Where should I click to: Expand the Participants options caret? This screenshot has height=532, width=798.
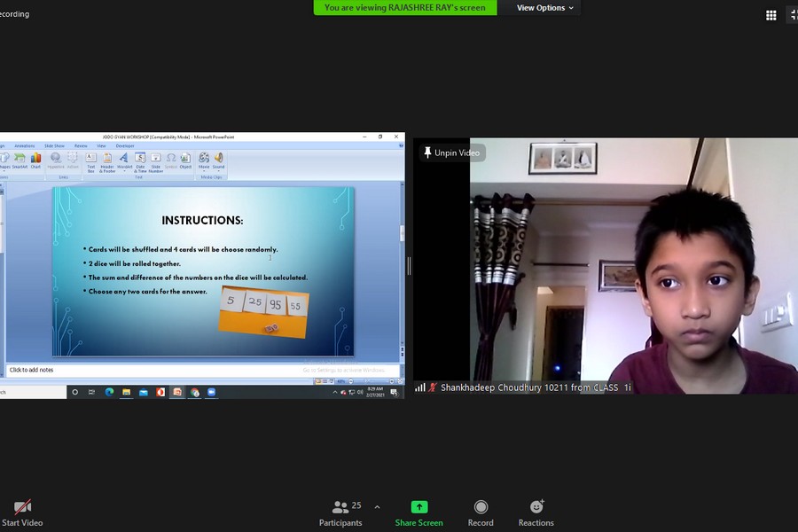(377, 507)
